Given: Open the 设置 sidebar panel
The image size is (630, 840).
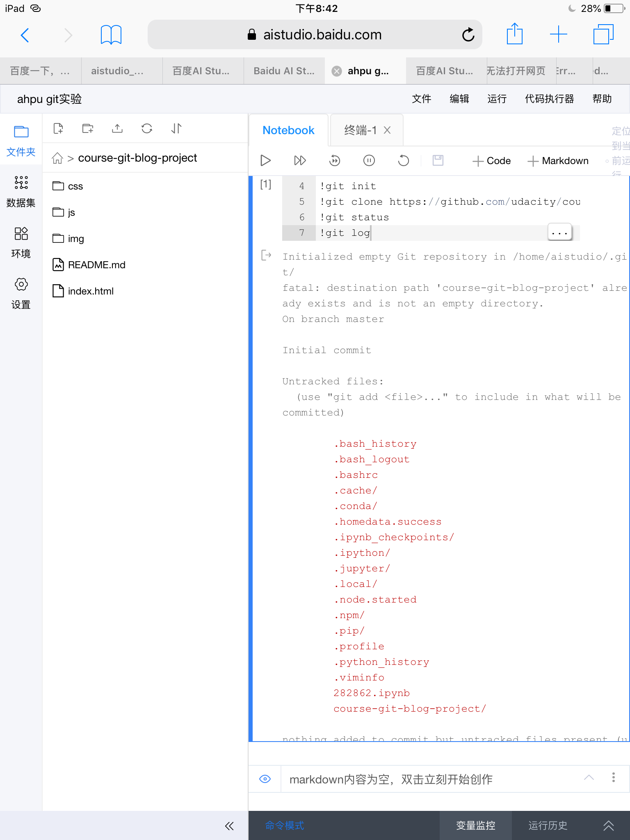Looking at the screenshot, I should point(21,294).
